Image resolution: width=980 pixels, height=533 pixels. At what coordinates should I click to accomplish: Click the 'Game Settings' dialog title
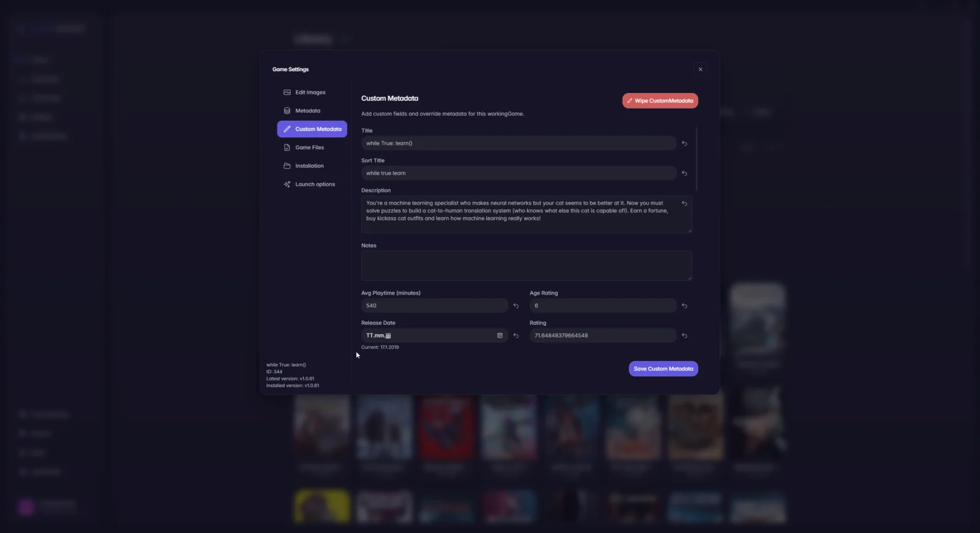(x=290, y=69)
